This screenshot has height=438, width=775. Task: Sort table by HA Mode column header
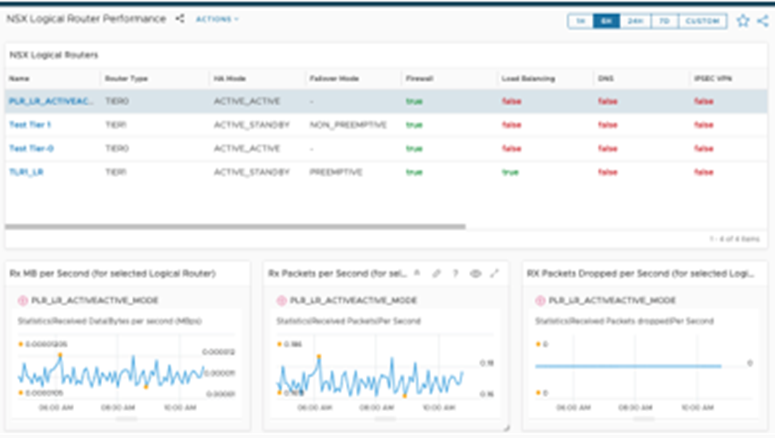(x=229, y=78)
